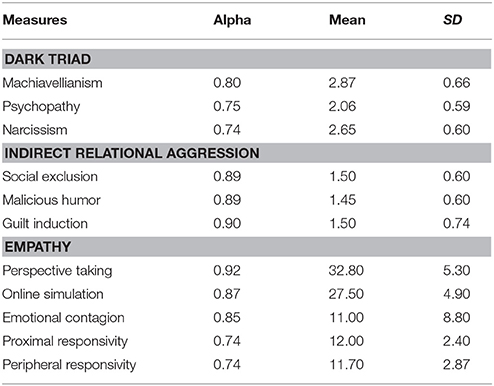Click the Measures column header
The width and height of the screenshot is (494, 386).
coord(35,20)
